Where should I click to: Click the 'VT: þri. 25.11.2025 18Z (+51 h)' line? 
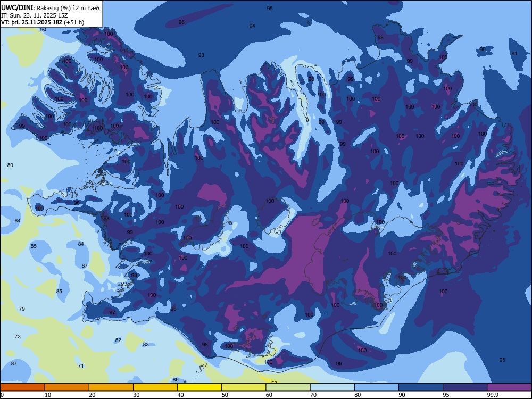[43, 22]
